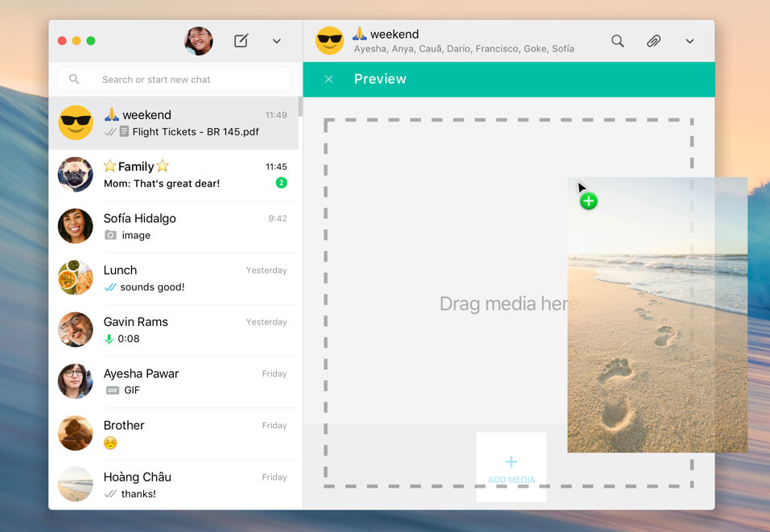Open the Lunch group conversation
Screen dimensions: 770x532
click(173, 278)
